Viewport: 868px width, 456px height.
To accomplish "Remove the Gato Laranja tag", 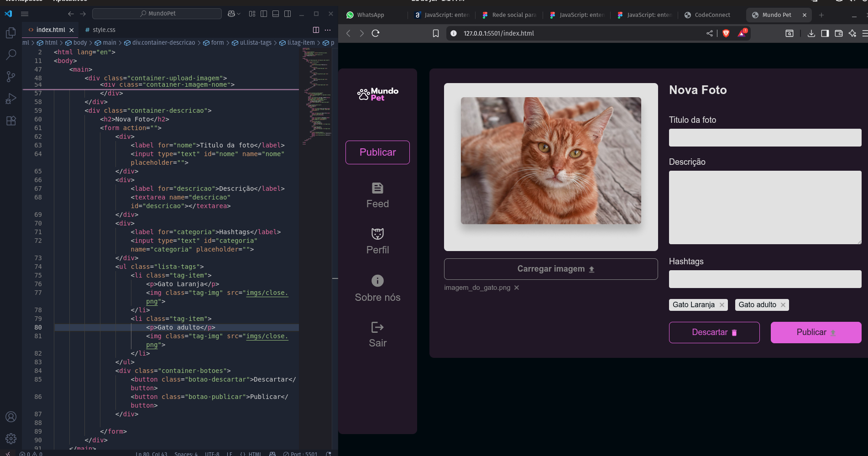I will [722, 305].
